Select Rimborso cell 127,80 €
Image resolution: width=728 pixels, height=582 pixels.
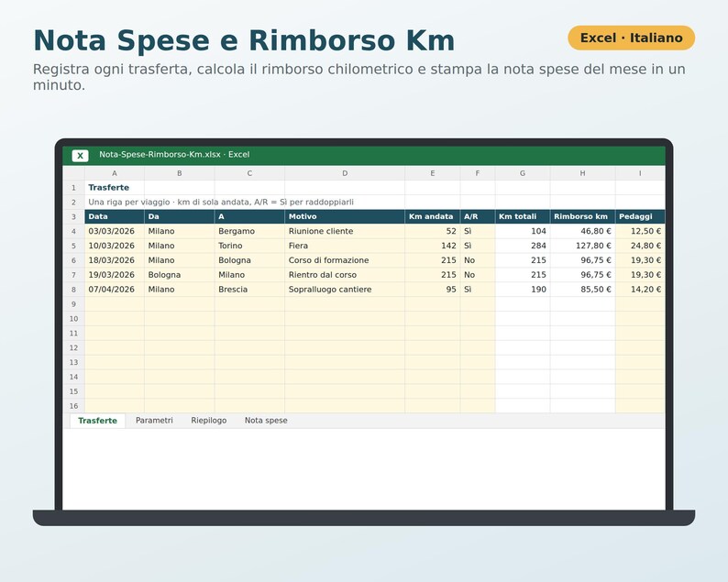pyautogui.click(x=583, y=246)
